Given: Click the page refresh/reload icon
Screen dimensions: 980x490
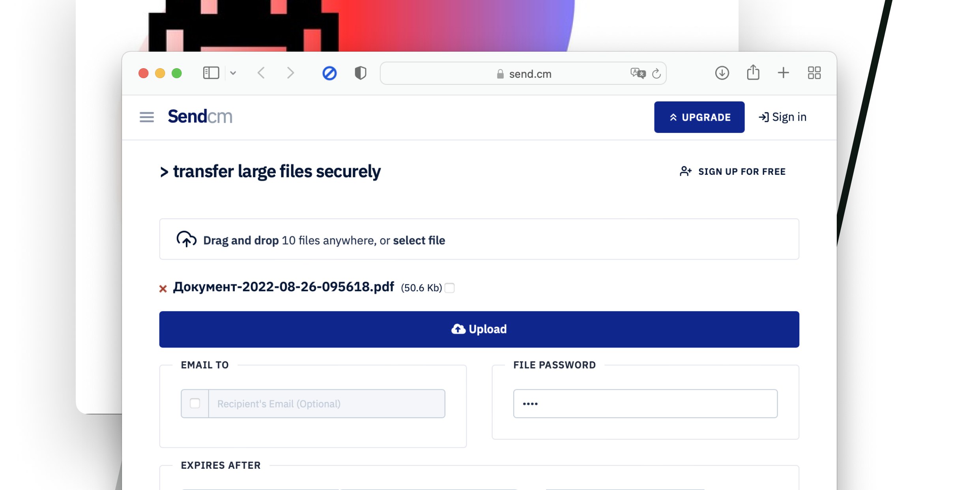Looking at the screenshot, I should coord(656,73).
